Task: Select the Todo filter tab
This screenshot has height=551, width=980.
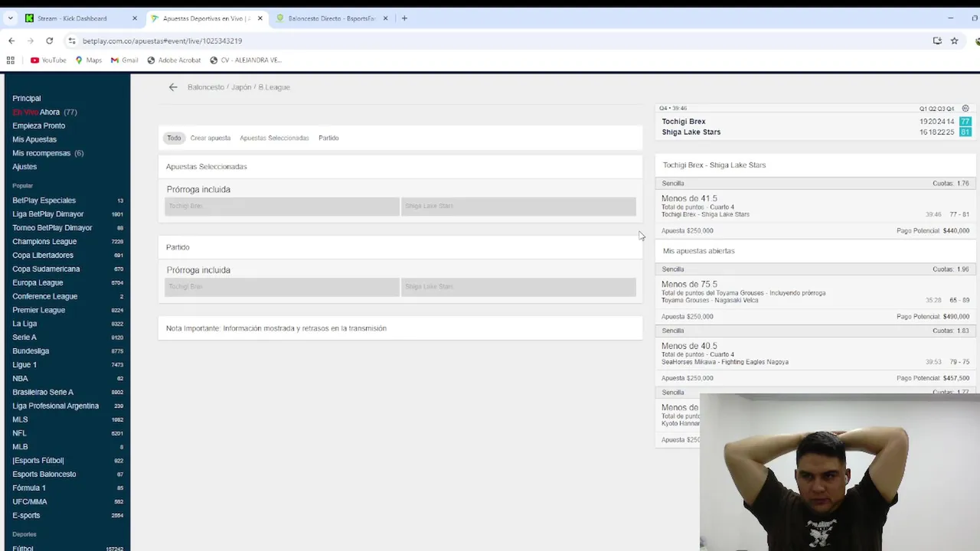Action: 174,138
